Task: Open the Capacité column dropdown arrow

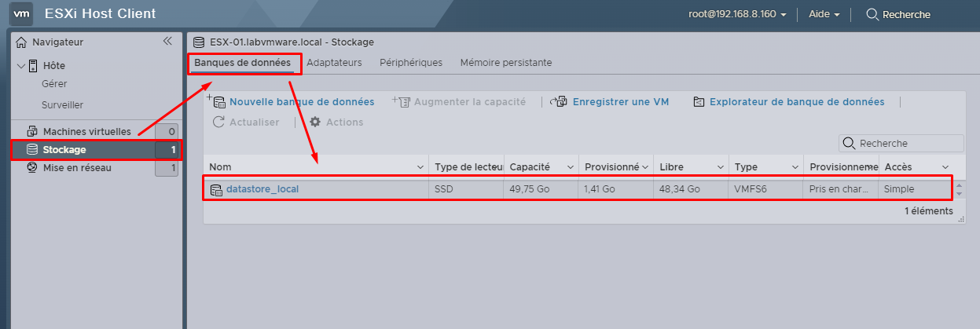Action: 567,167
